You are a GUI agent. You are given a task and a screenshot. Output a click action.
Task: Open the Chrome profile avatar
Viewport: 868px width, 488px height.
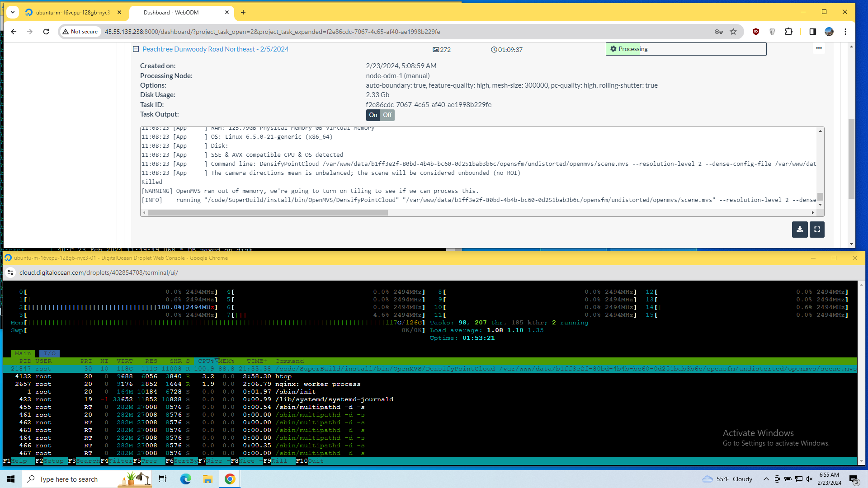[829, 32]
